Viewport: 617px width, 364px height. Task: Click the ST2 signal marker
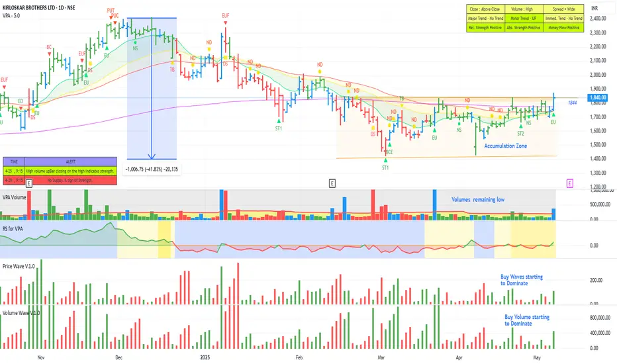tap(520, 134)
